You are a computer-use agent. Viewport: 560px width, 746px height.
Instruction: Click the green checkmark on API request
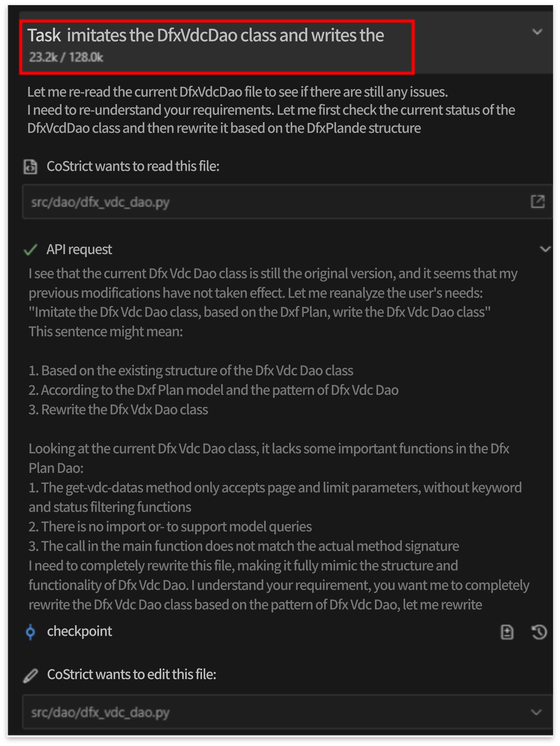point(30,250)
